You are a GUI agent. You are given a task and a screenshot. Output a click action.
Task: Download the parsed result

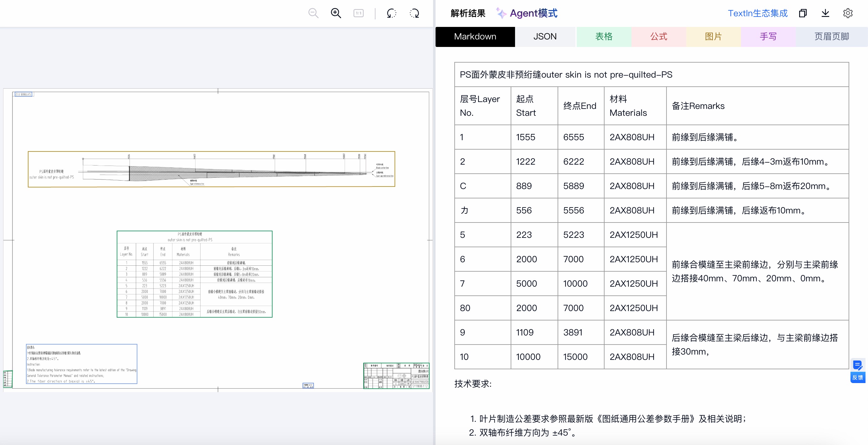(x=825, y=13)
